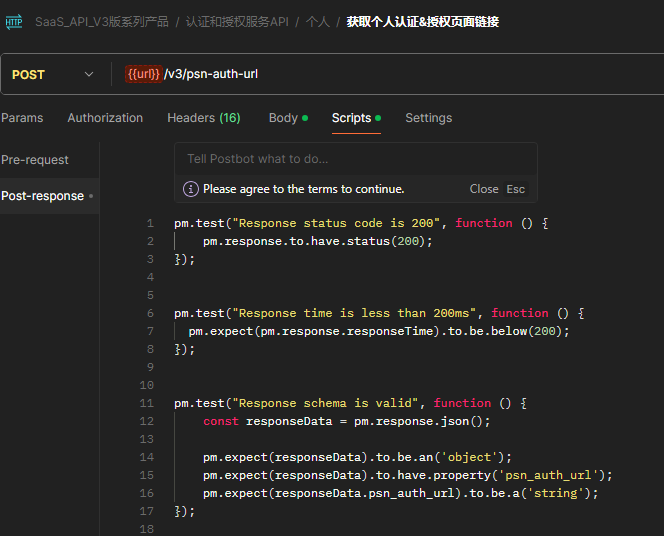
Task: Click the HTTP request type icon
Action: 14,22
